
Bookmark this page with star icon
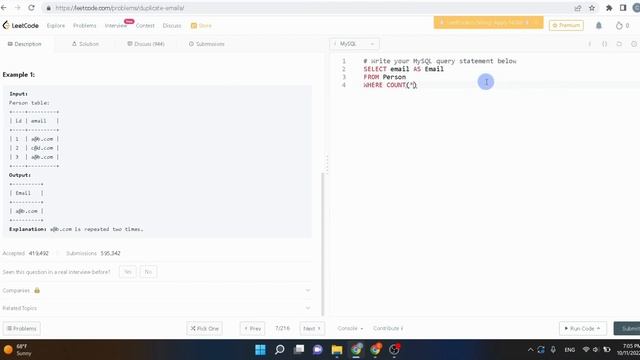pos(592,8)
